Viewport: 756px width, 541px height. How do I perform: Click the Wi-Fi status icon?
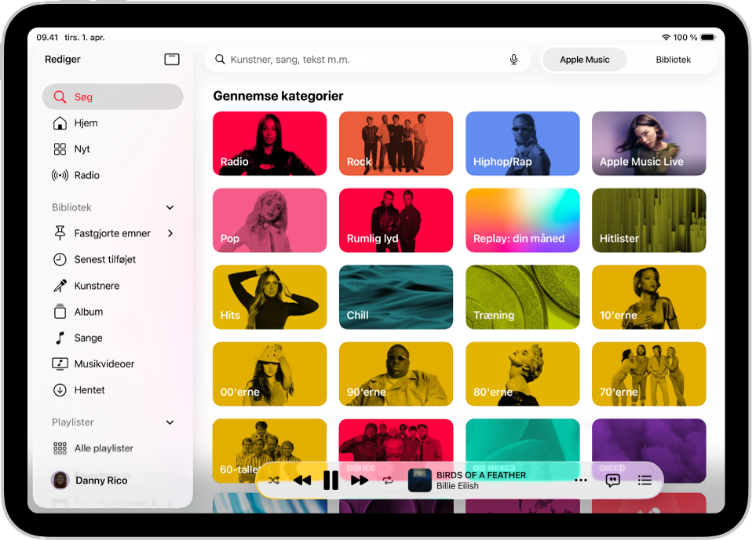click(x=666, y=37)
